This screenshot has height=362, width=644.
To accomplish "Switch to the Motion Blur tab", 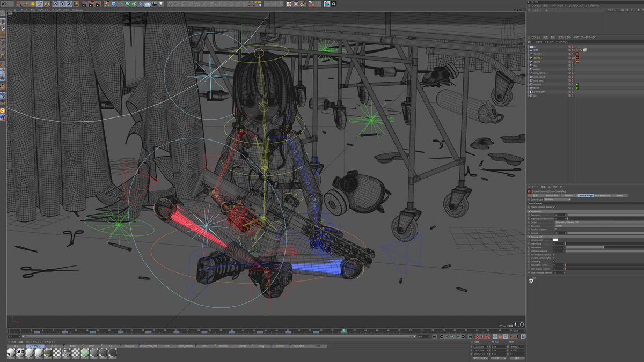I will (x=552, y=196).
